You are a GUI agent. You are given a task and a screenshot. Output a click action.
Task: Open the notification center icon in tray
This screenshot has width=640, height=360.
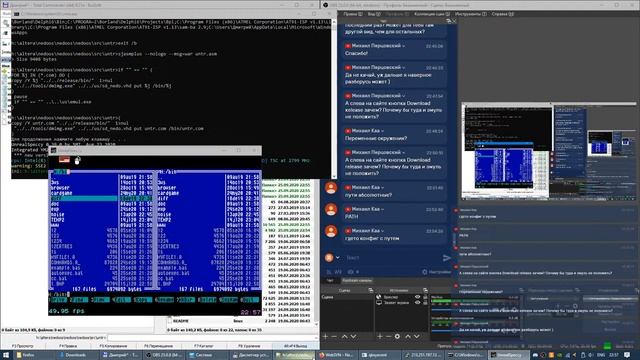(x=627, y=355)
